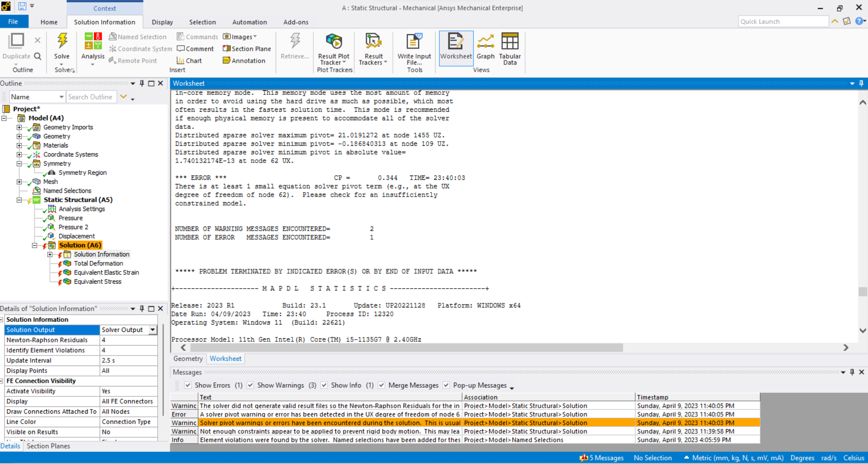Expand the Solution Information tree node
Screen dimensions: 868x464
(50, 254)
